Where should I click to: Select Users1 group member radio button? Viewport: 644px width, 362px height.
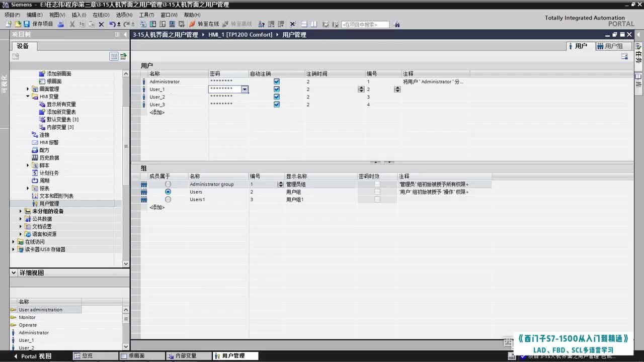[168, 200]
